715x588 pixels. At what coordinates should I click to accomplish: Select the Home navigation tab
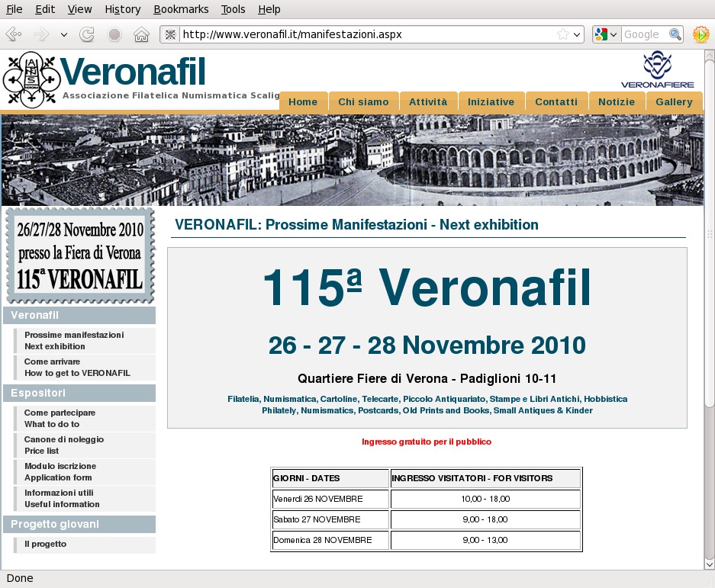point(303,101)
